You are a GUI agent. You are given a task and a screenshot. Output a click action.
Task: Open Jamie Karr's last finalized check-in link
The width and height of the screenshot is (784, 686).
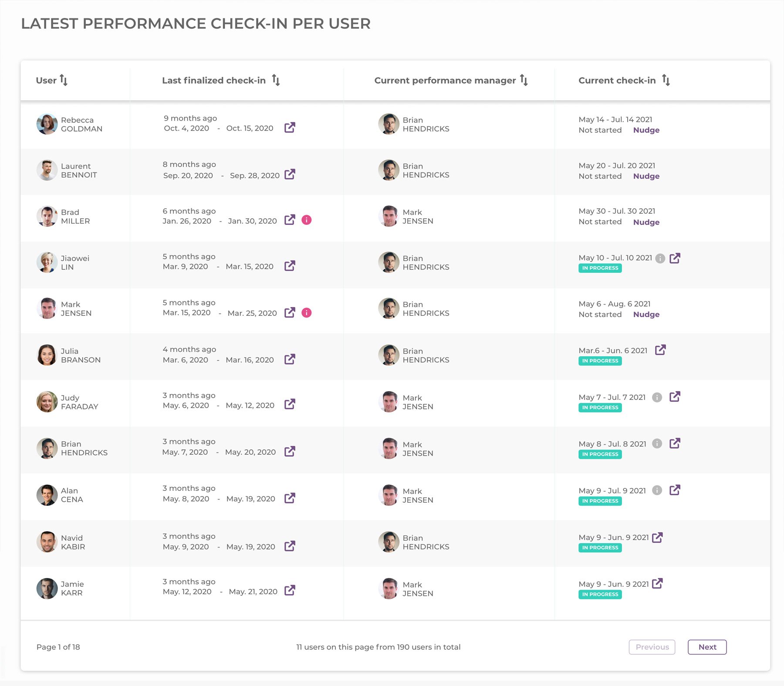pos(290,591)
